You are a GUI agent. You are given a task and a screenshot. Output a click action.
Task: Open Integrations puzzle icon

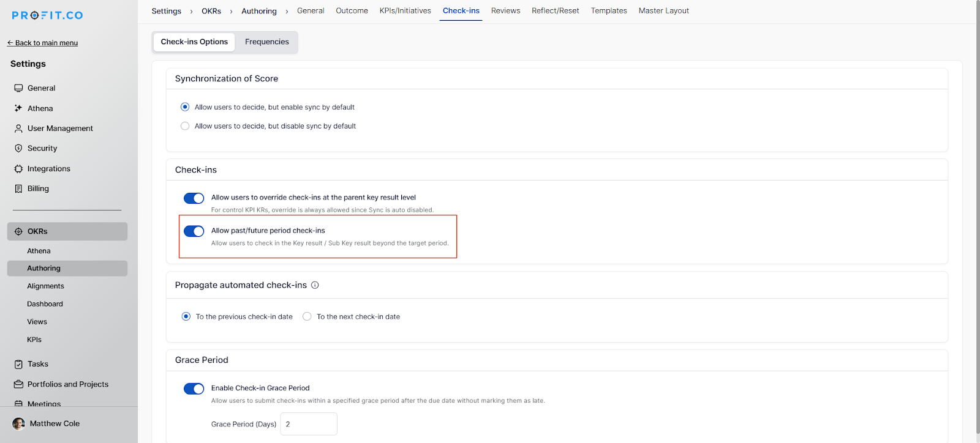[x=18, y=169]
